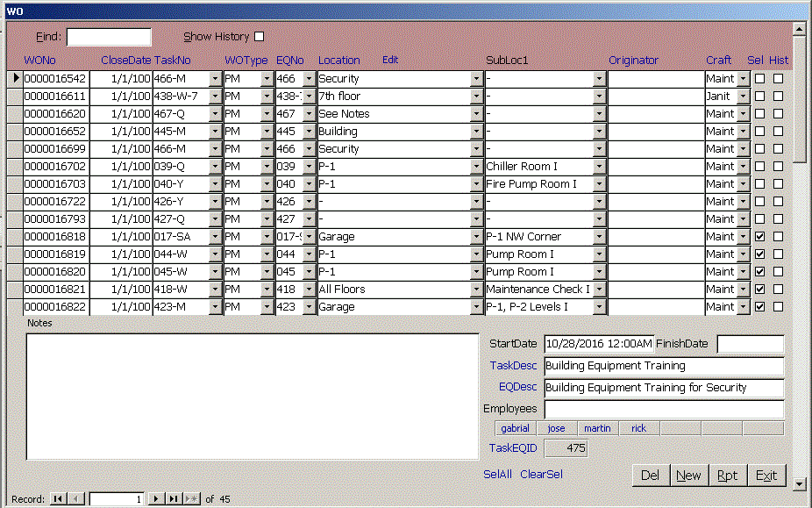Click the SelAll link

498,474
